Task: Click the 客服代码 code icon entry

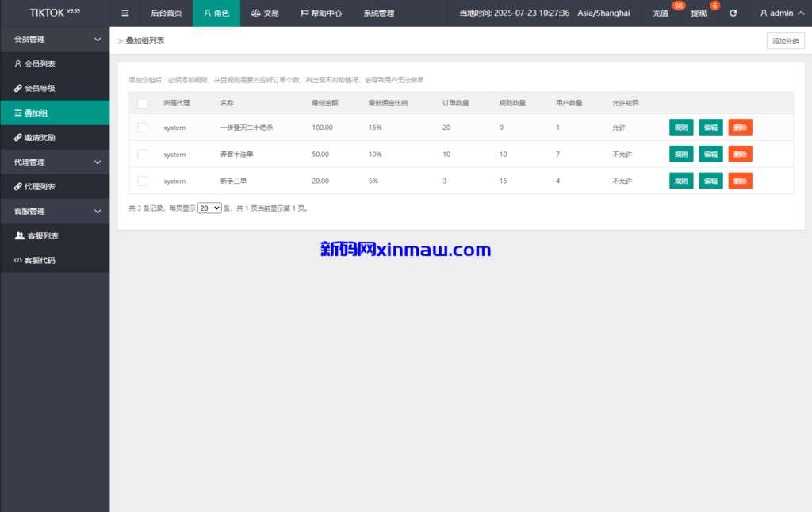Action: click(x=55, y=259)
